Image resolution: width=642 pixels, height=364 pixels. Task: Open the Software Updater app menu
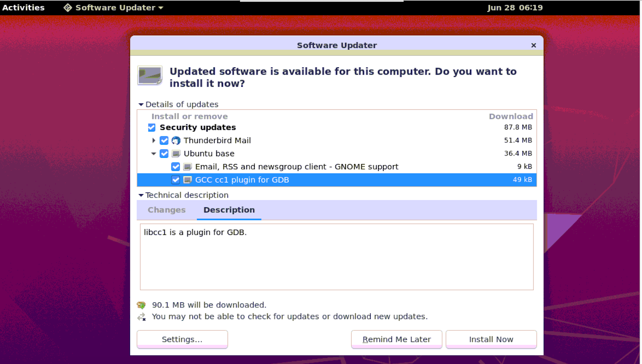coord(114,8)
